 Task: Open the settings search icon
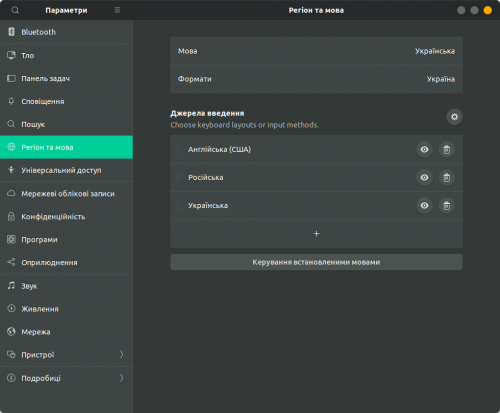point(15,10)
